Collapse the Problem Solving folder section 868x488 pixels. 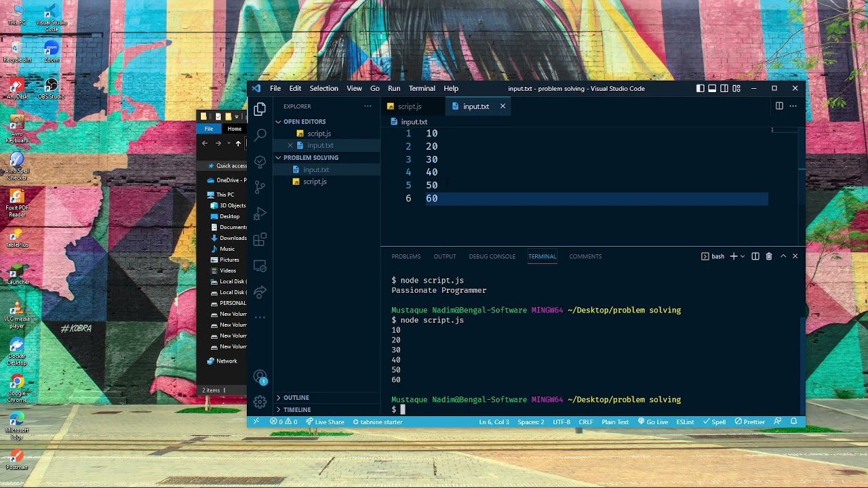click(x=327, y=158)
